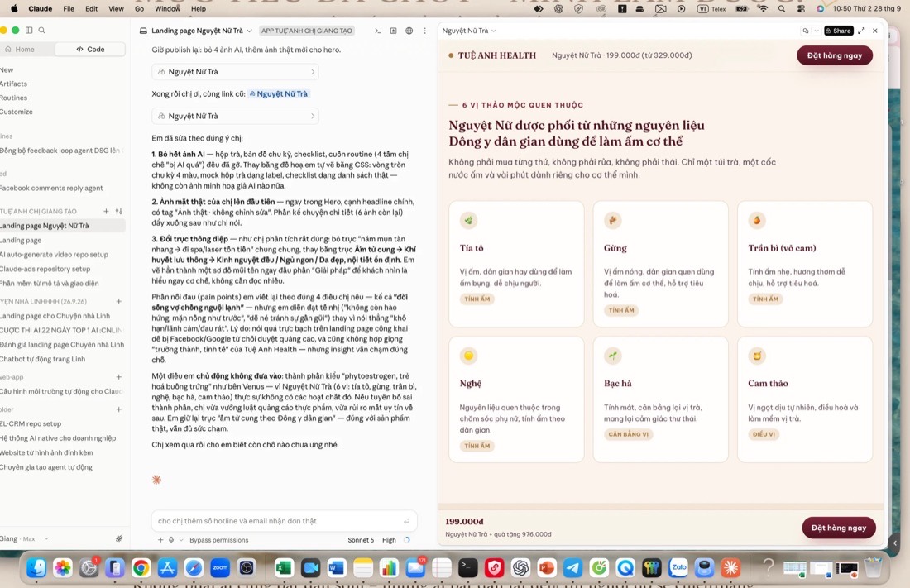The height and width of the screenshot is (588, 910).
Task: Click the APP TUỆ ANH CHỊ GIANG TẠO tag
Action: point(306,31)
